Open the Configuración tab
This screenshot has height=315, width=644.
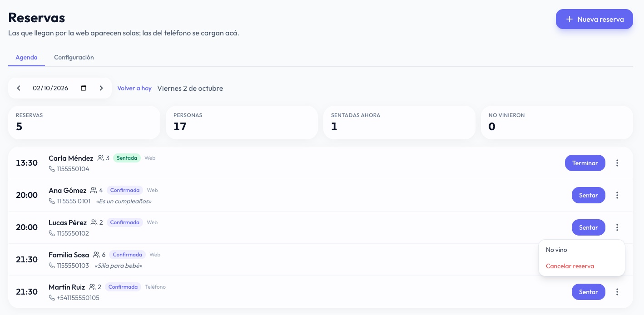pos(74,58)
